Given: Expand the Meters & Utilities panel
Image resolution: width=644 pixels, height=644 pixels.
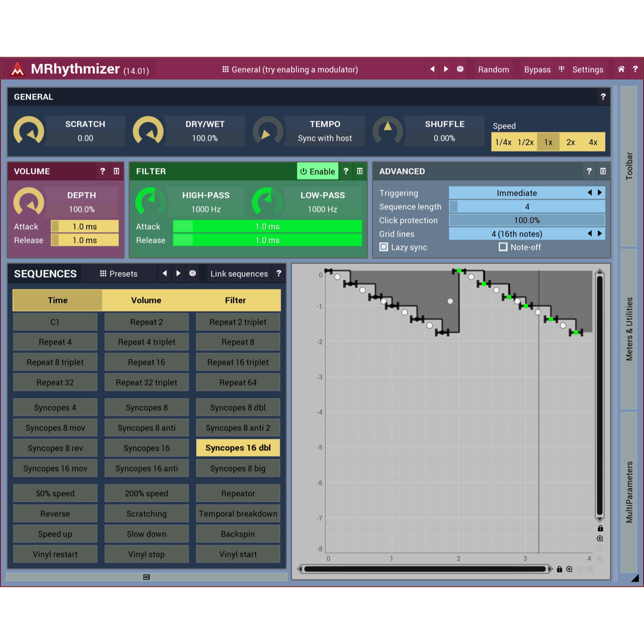Looking at the screenshot, I should point(629,329).
